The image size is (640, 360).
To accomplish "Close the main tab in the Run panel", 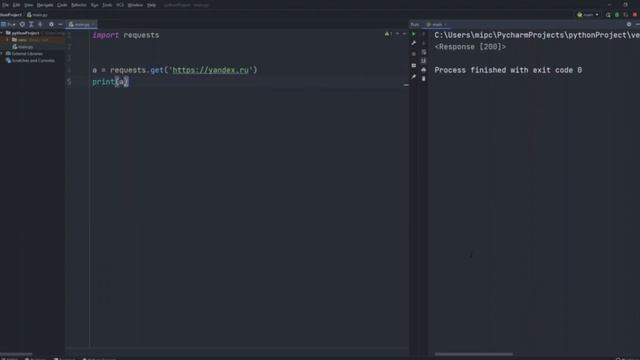I will [445, 24].
